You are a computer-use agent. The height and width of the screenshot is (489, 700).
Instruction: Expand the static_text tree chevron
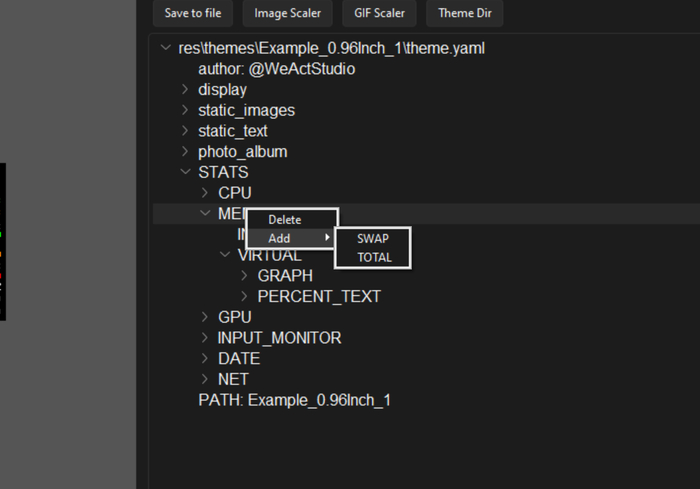[x=185, y=131]
